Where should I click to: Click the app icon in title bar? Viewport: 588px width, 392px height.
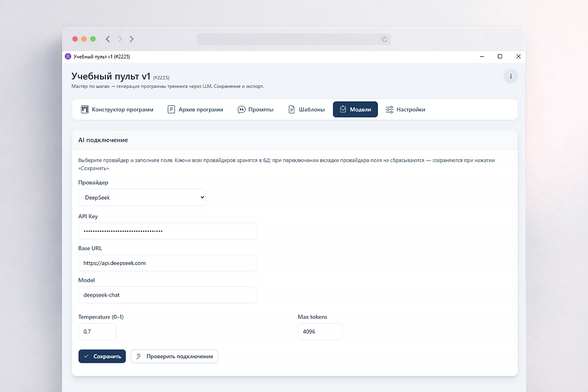(x=68, y=56)
